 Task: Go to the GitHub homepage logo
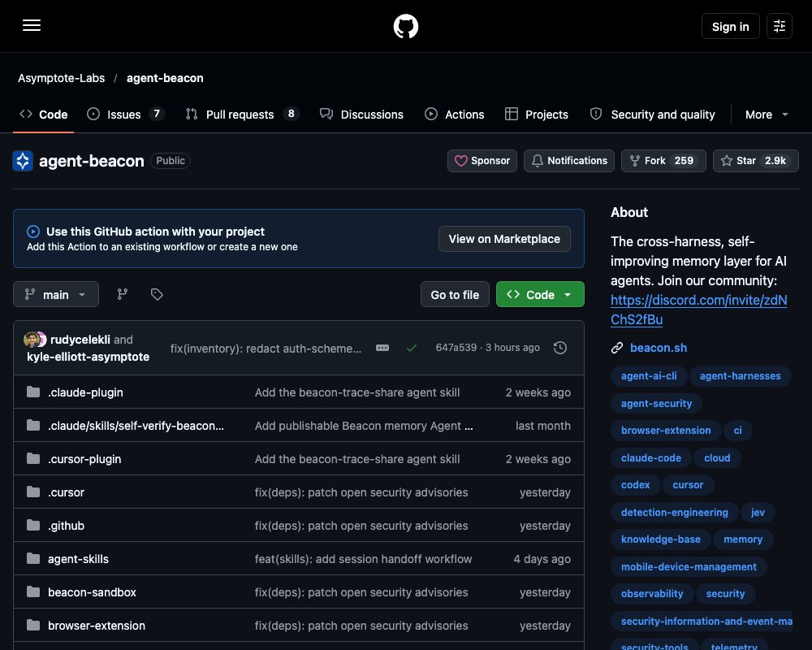(406, 26)
